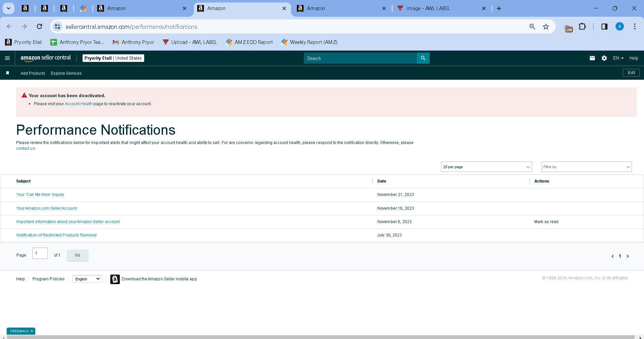Viewport: 644px width, 339px height.
Task: Open the tab search dropdown arrow
Action: 8,8
